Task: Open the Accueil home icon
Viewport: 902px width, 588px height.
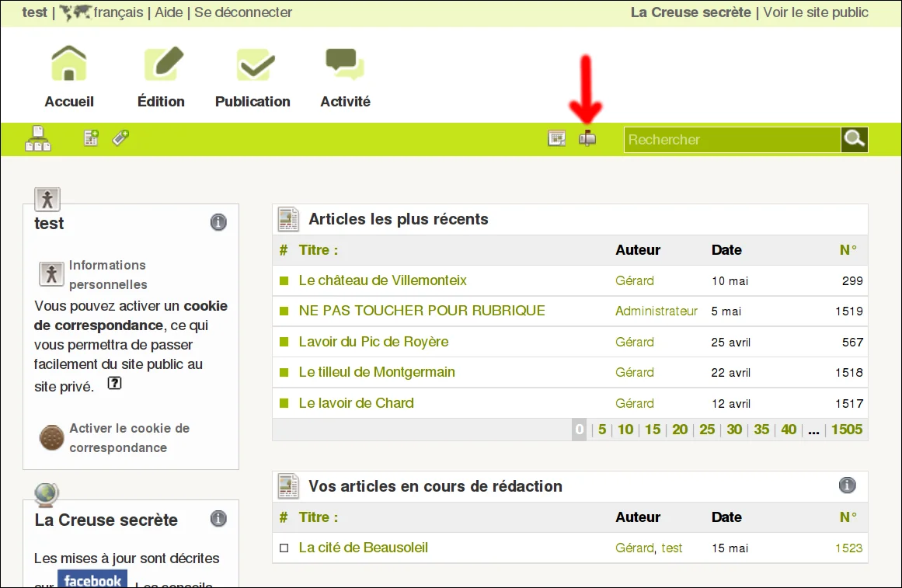Action: click(x=69, y=63)
